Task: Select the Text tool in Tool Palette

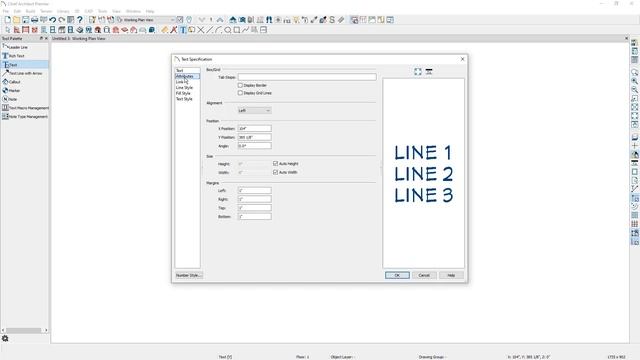Action: (24, 64)
